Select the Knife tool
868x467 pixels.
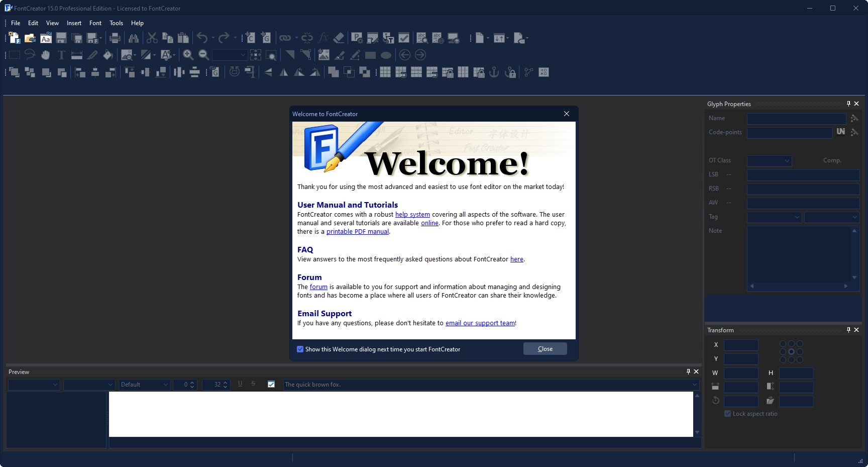click(x=92, y=55)
